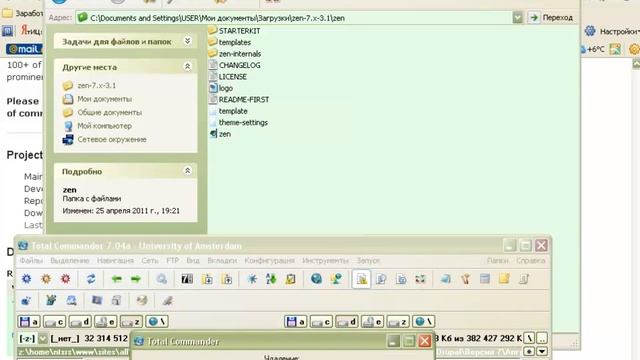This screenshot has height=360, width=640.
Task: Open network drive backslash in left panel
Action: click(157, 322)
